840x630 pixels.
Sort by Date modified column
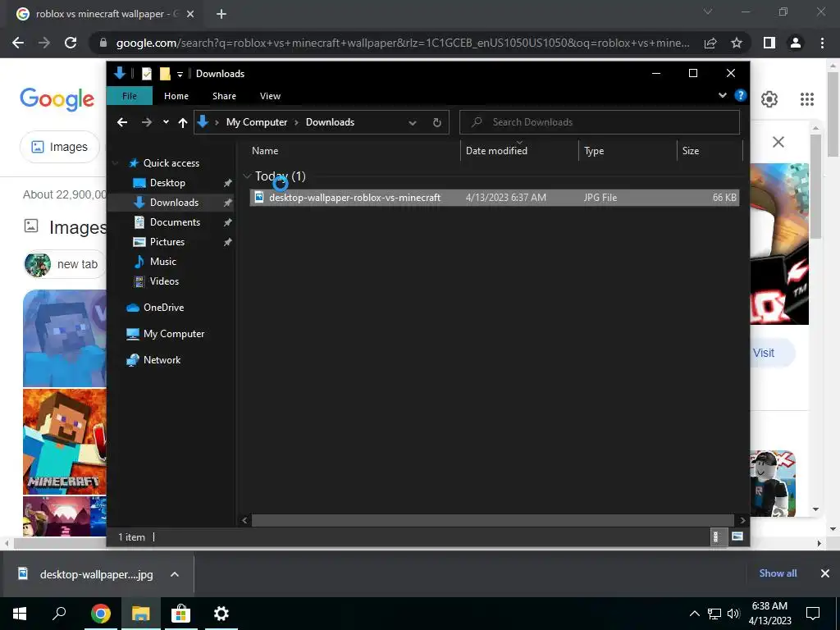click(x=519, y=151)
